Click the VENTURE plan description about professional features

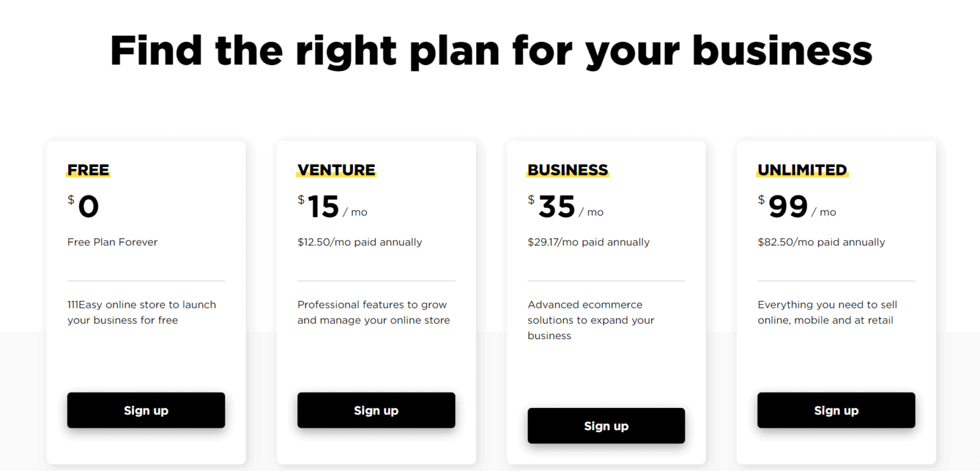[x=372, y=312]
